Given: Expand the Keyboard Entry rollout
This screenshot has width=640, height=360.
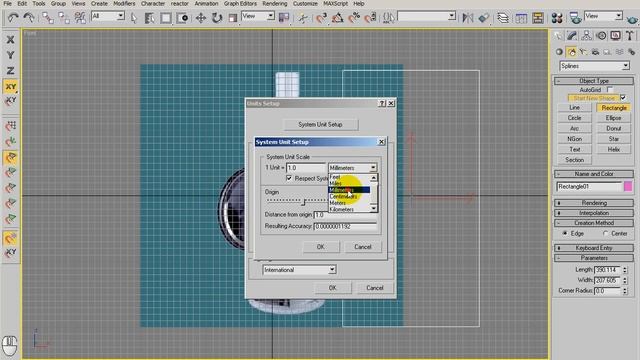Looking at the screenshot, I should [x=593, y=248].
